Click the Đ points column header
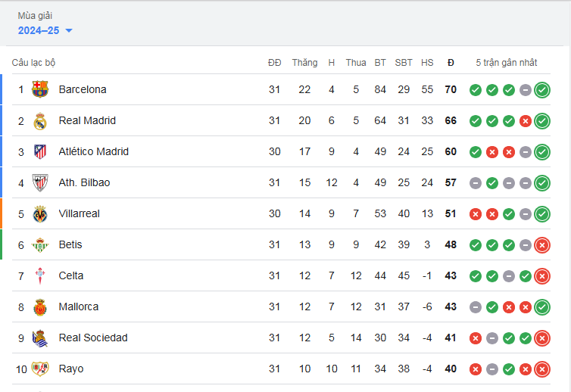The image size is (571, 392). click(451, 63)
